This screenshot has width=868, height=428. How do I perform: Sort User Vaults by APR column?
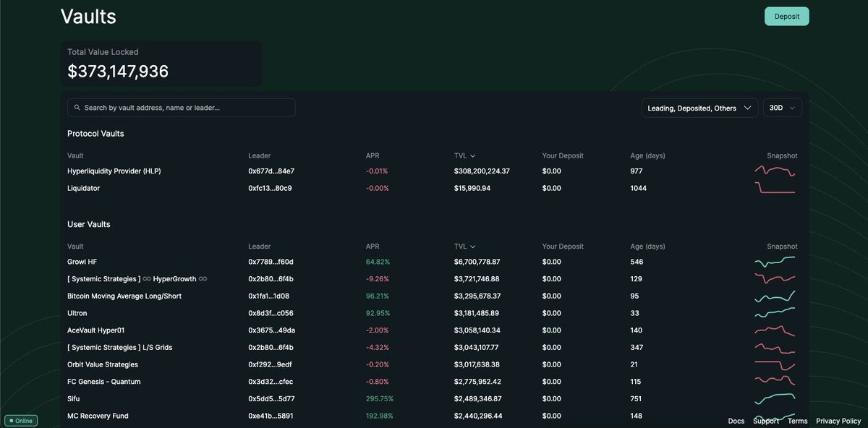[372, 247]
